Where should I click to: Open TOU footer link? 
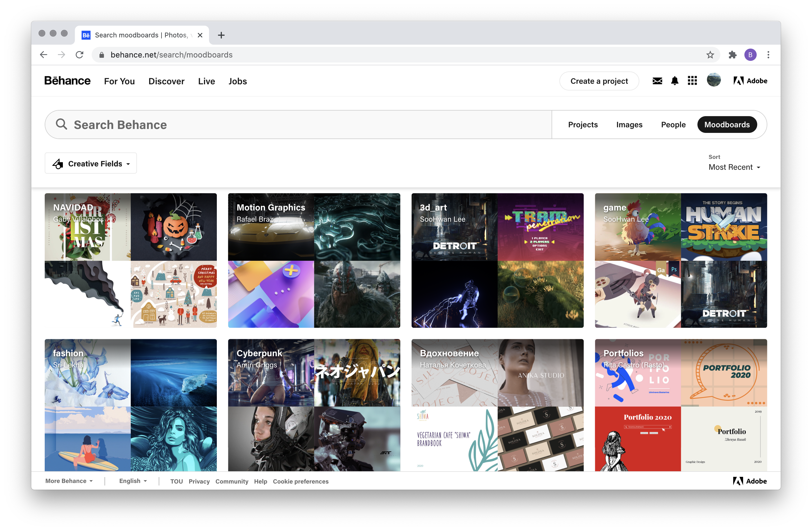(x=176, y=482)
